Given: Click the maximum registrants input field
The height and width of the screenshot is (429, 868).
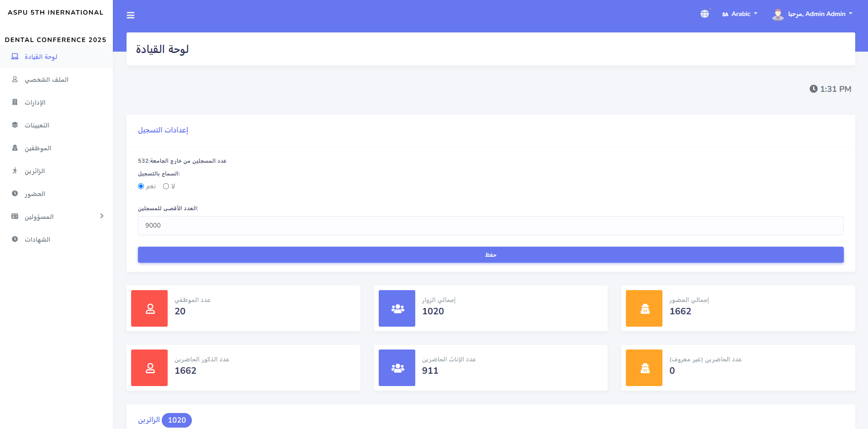Looking at the screenshot, I should click(491, 226).
